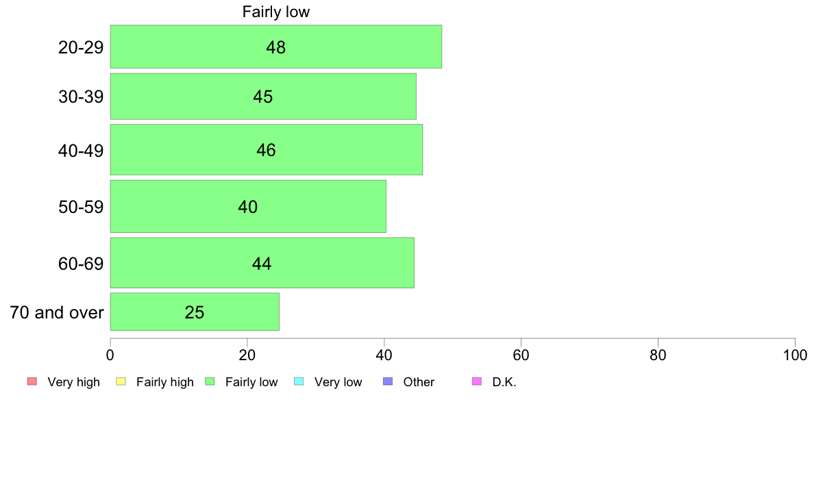The height and width of the screenshot is (504, 814).
Task: Click the 0 tick on the x-axis
Action: click(110, 355)
